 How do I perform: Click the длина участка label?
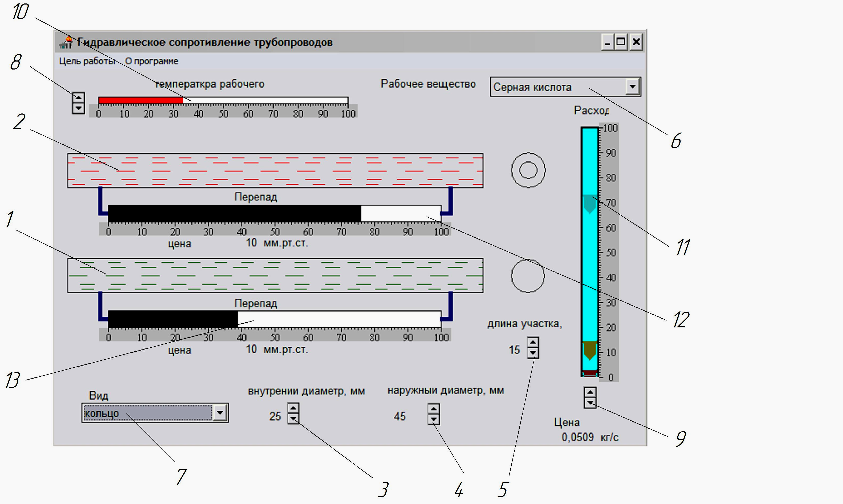[x=525, y=324]
